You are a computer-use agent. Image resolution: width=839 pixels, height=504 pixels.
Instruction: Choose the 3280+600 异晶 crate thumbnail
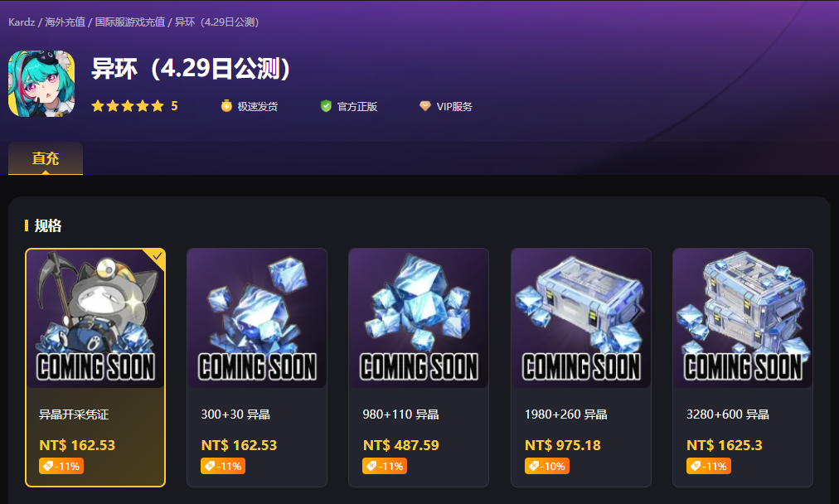743,318
